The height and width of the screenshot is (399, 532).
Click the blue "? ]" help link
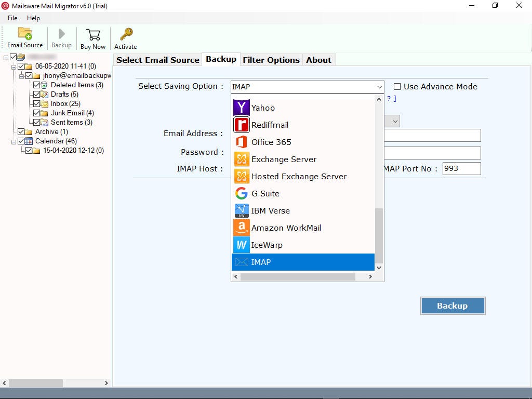[x=392, y=98]
